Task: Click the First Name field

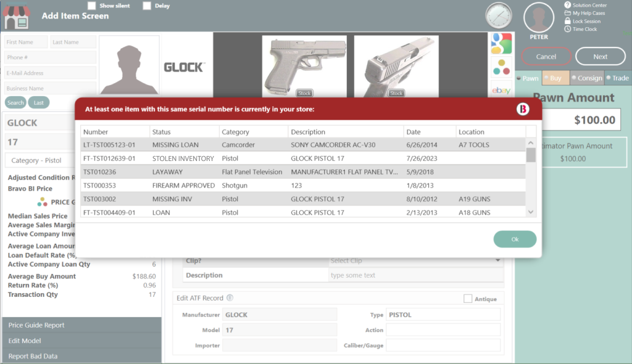Action: 26,42
